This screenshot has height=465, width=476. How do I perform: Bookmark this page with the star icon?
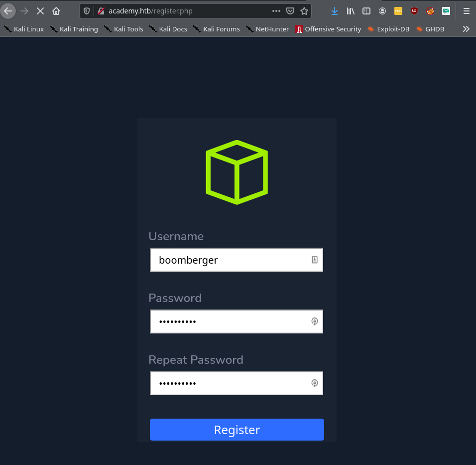point(304,10)
